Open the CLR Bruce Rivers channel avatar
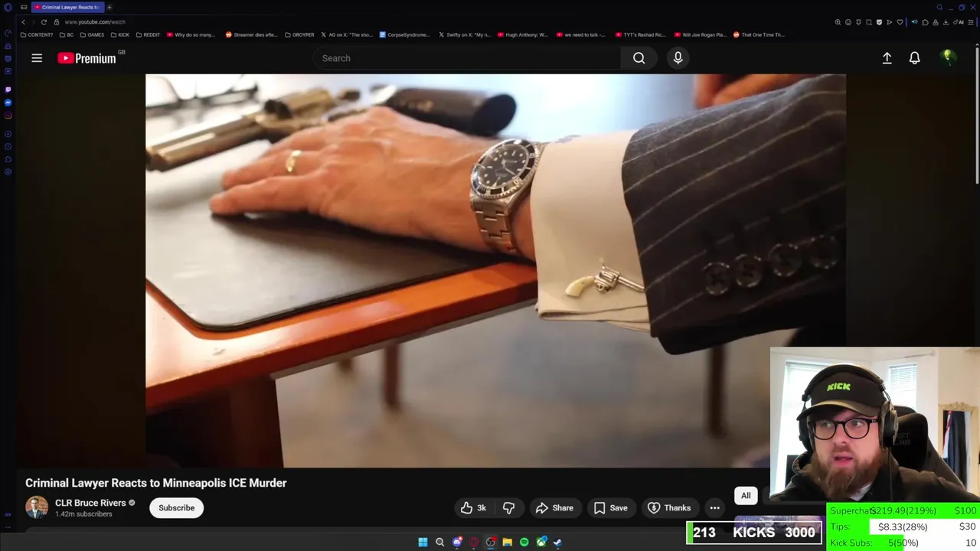The width and height of the screenshot is (980, 551). pyautogui.click(x=36, y=507)
